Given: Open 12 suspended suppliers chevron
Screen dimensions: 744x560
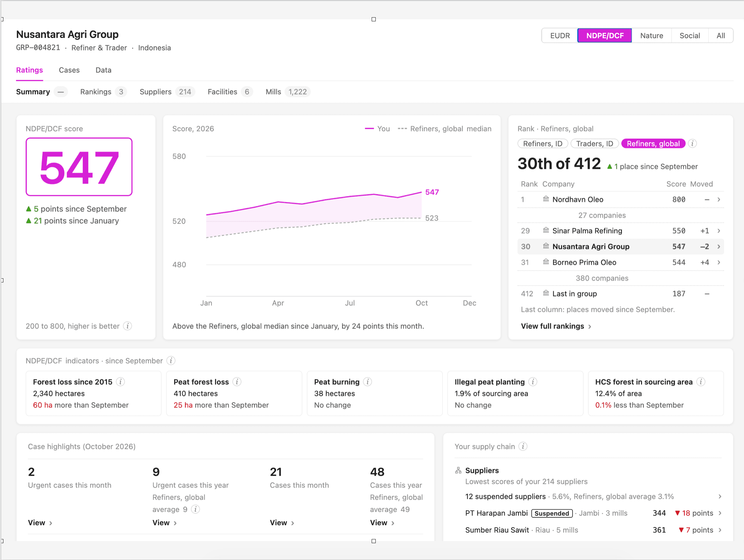Looking at the screenshot, I should click(x=720, y=496).
